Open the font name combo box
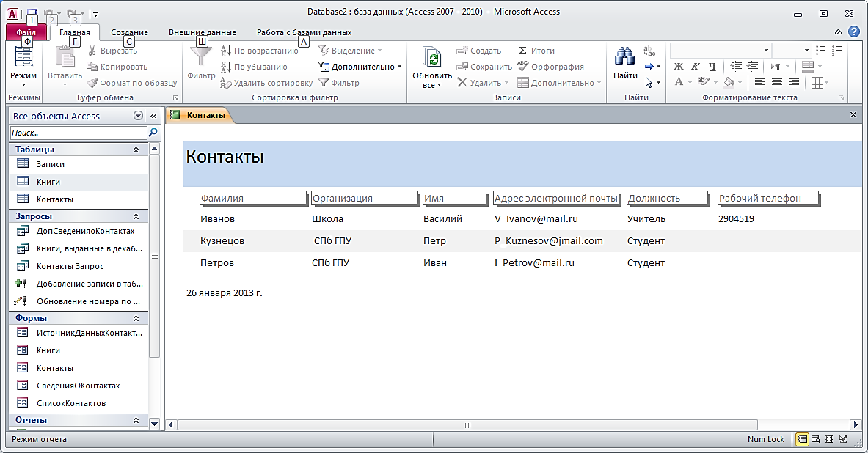This screenshot has width=868, height=453. click(x=721, y=51)
